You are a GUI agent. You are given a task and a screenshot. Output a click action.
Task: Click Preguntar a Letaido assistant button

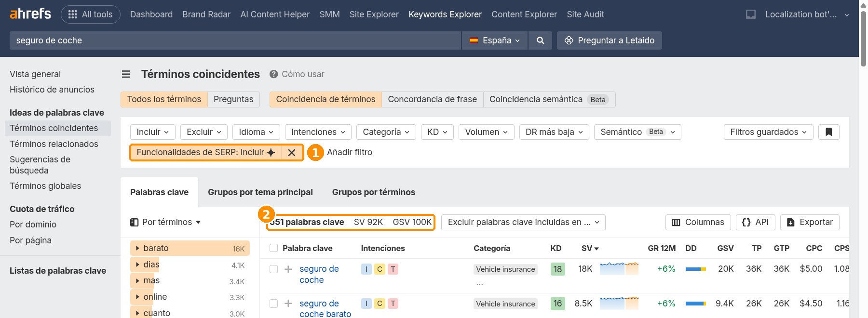(x=609, y=40)
